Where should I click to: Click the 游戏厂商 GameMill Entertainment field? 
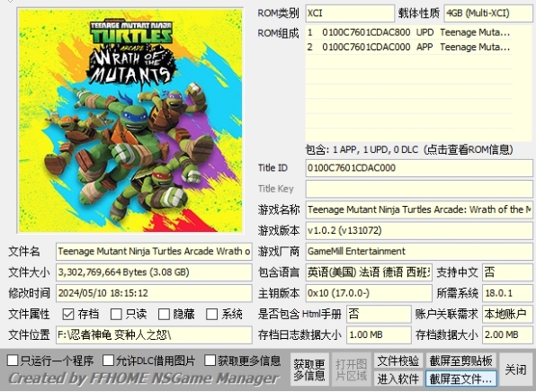[x=419, y=252]
